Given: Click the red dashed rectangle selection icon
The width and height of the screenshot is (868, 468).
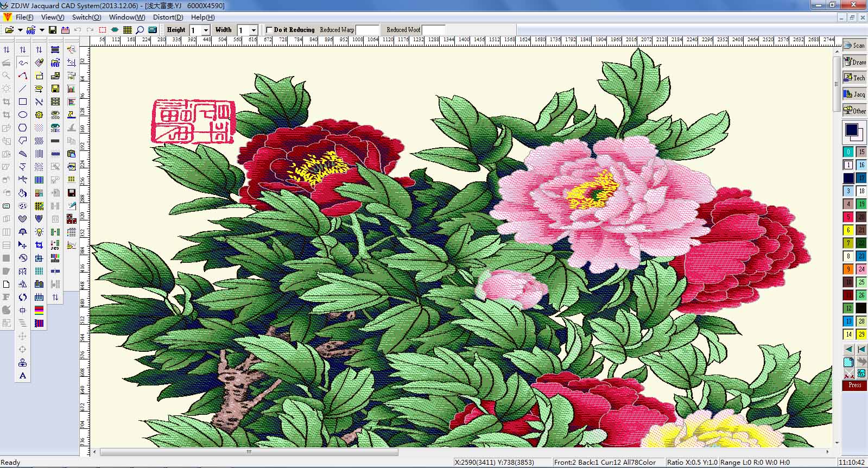Looking at the screenshot, I should 103,30.
